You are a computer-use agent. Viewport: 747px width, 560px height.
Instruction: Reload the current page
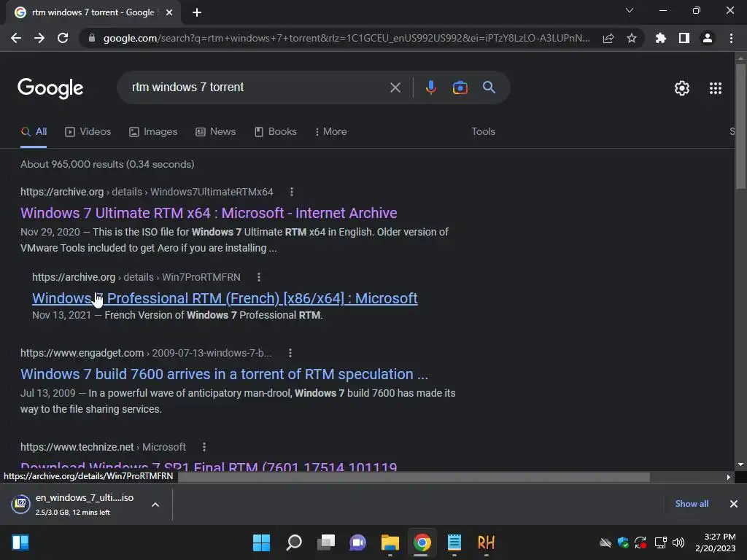(x=63, y=38)
